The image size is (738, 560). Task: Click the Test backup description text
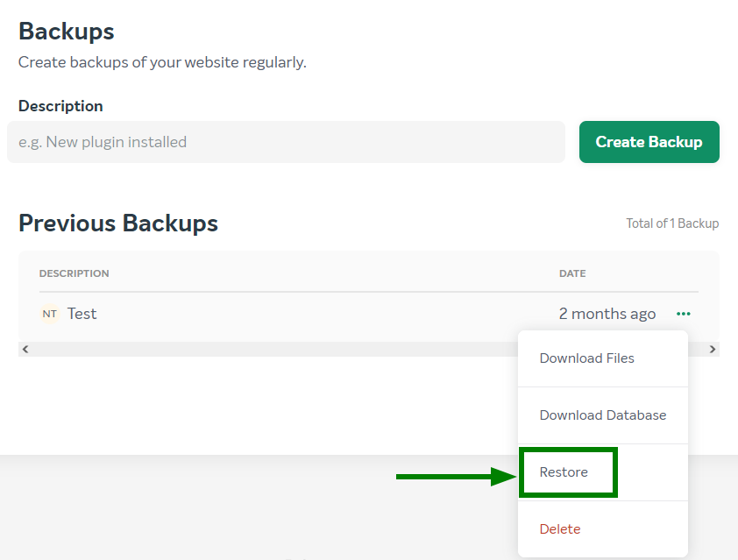(82, 314)
